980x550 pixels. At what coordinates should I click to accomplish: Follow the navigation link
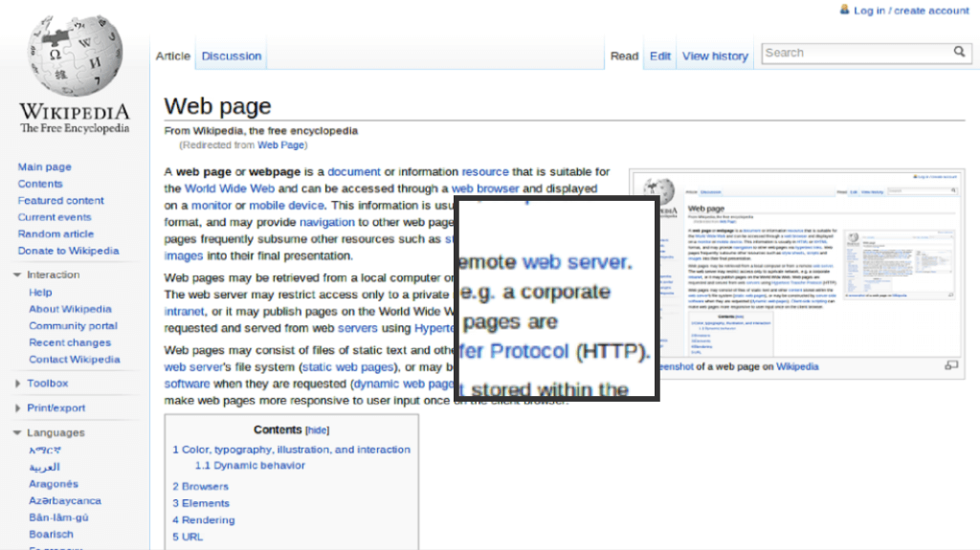point(327,223)
